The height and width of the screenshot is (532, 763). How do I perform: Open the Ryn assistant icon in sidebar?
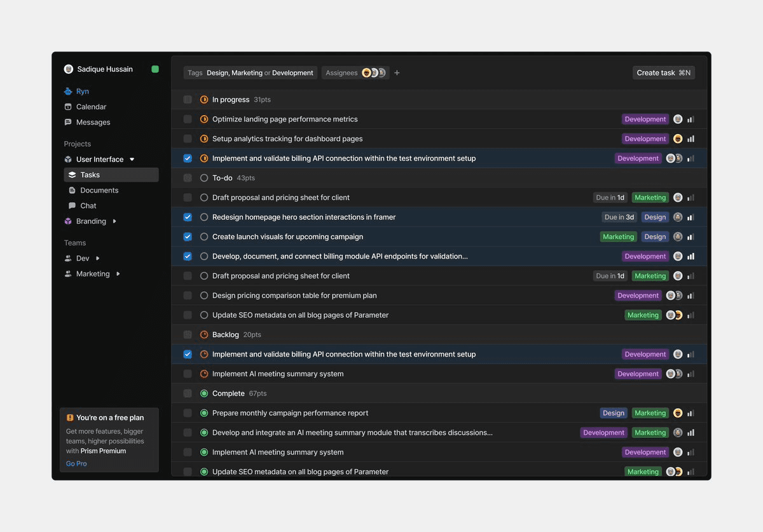click(68, 92)
